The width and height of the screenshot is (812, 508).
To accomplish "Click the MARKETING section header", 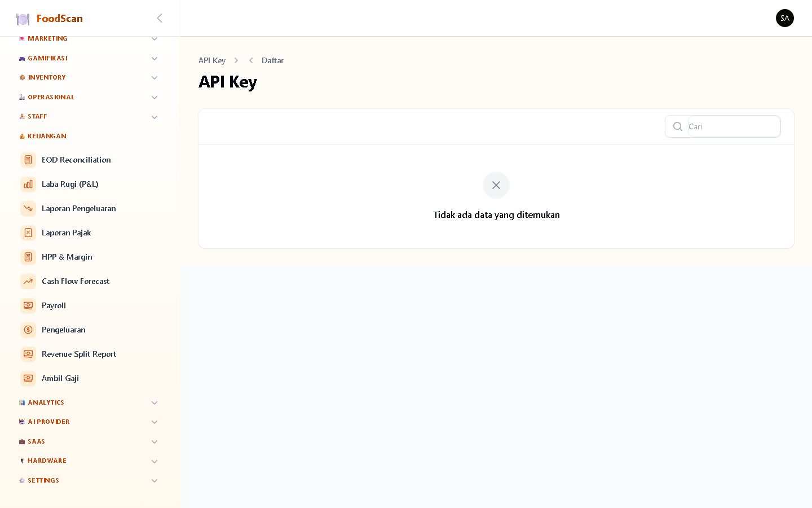I will point(48,38).
